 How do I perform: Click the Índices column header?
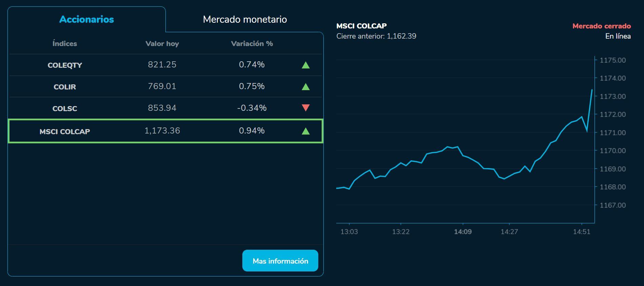tap(64, 43)
